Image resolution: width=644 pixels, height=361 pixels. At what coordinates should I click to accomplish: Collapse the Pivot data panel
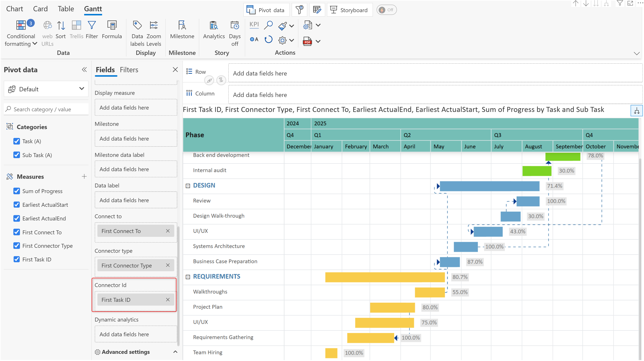pyautogui.click(x=84, y=69)
